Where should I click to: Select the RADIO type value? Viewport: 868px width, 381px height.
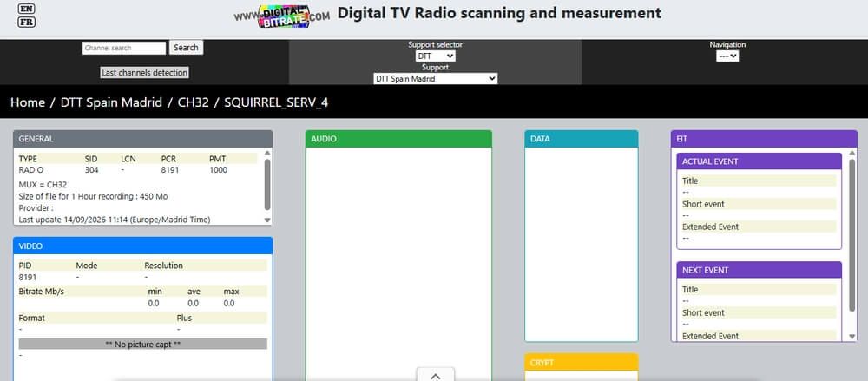point(30,170)
